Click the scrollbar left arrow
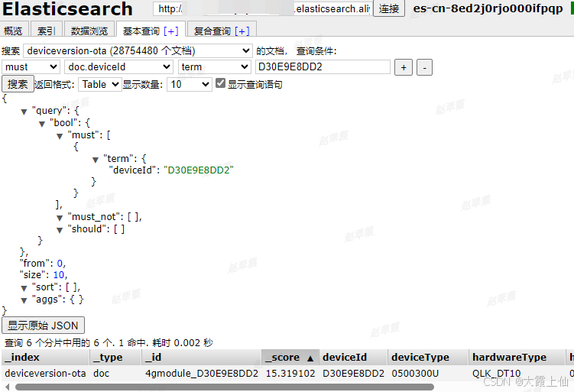Image resolution: width=574 pixels, height=392 pixels. coord(8,387)
